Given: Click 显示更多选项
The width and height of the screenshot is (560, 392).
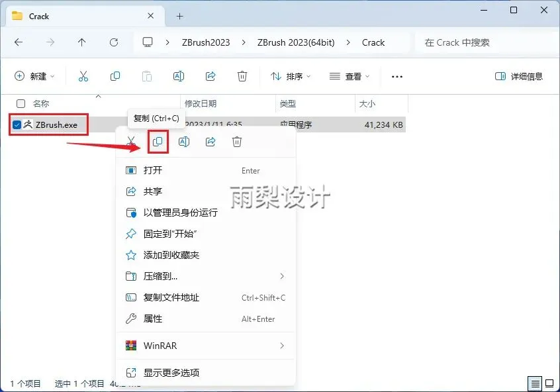Looking at the screenshot, I should [206, 373].
